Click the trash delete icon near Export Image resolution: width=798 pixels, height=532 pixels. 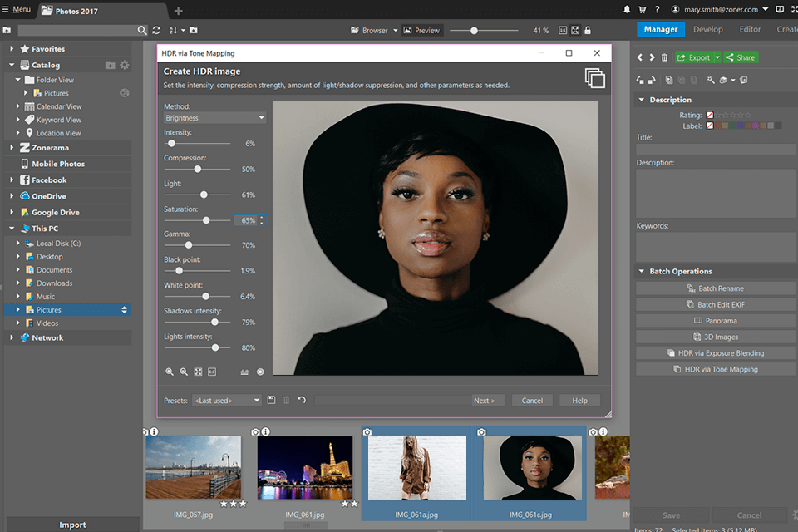[664, 57]
